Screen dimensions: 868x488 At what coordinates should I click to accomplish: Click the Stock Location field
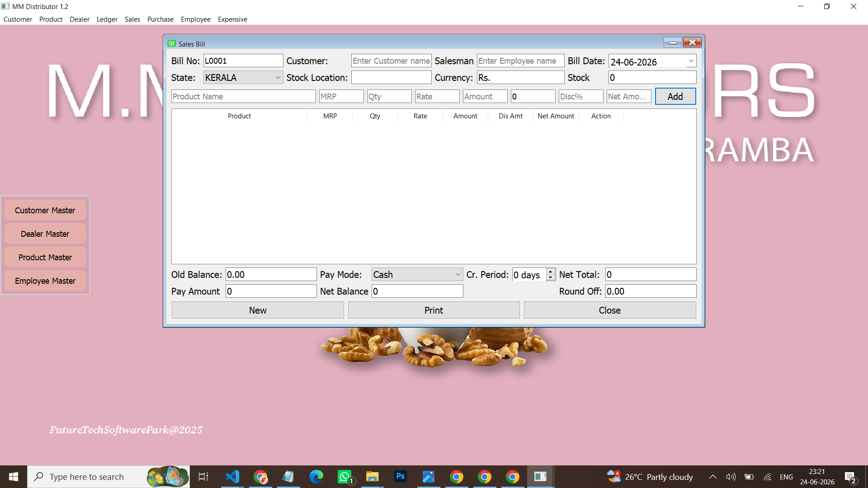coord(392,78)
